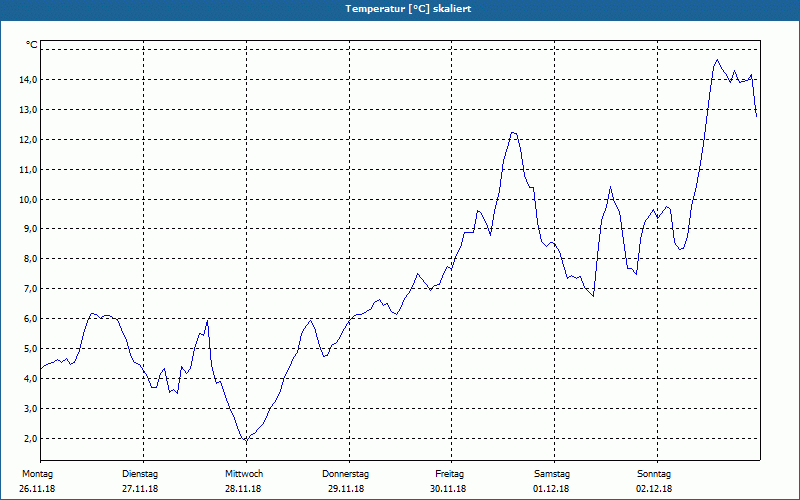Click the 2,0 y-axis label
800x500 pixels.
point(30,438)
